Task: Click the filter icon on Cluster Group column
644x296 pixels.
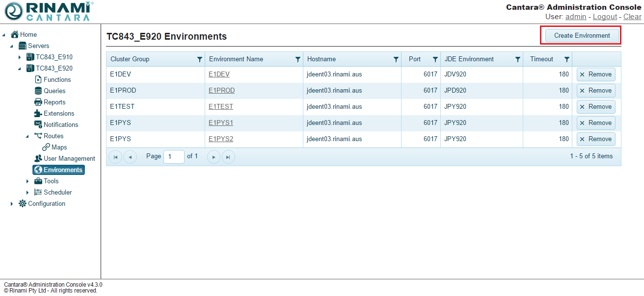Action: (199, 59)
